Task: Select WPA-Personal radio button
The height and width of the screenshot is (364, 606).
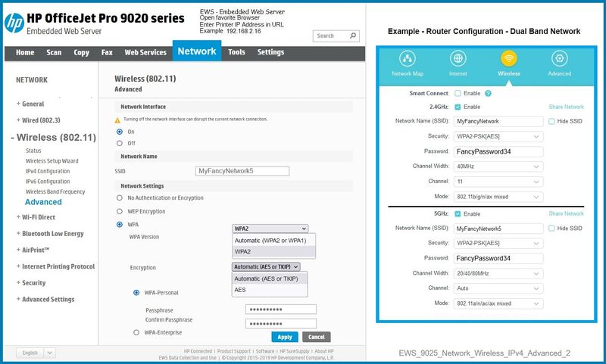Action: point(136,293)
